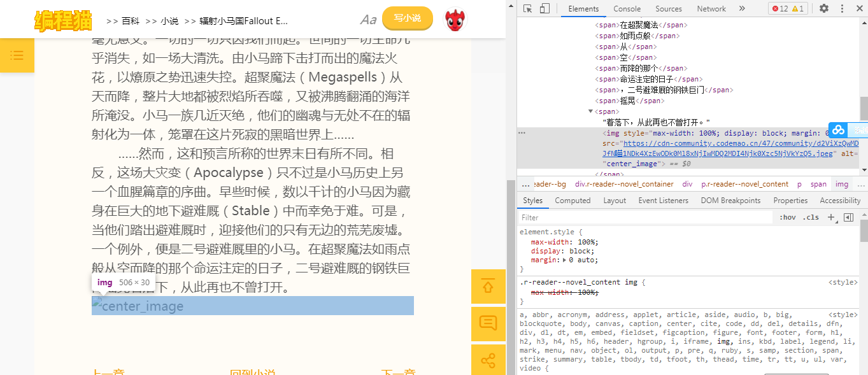This screenshot has width=868, height=375.
Task: Activate DevTools inspect element picker
Action: click(x=528, y=8)
